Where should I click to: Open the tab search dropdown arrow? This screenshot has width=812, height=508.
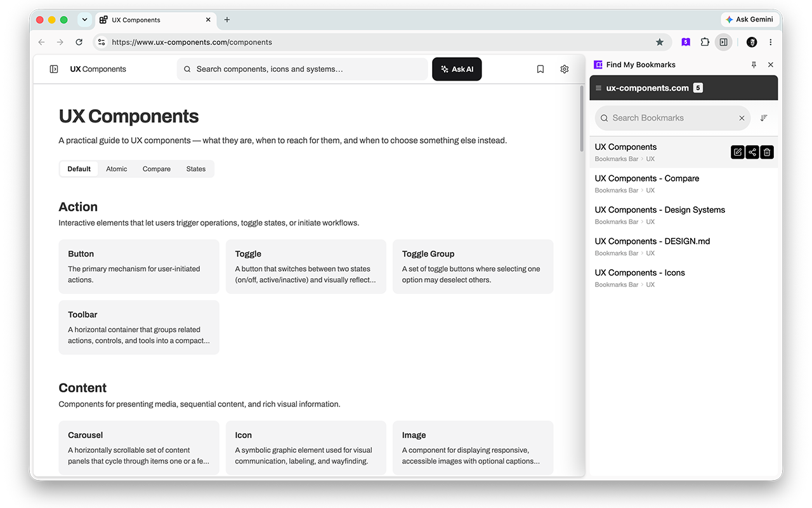click(x=84, y=20)
